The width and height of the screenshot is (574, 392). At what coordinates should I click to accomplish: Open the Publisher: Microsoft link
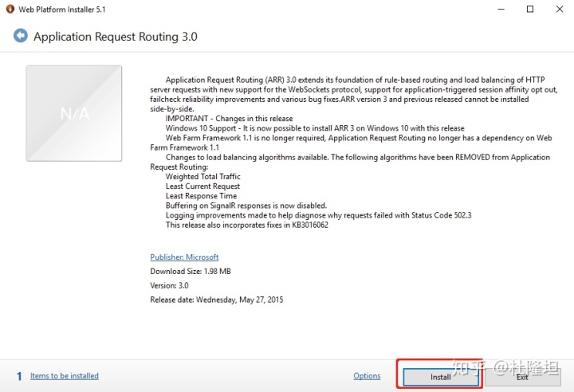(184, 257)
